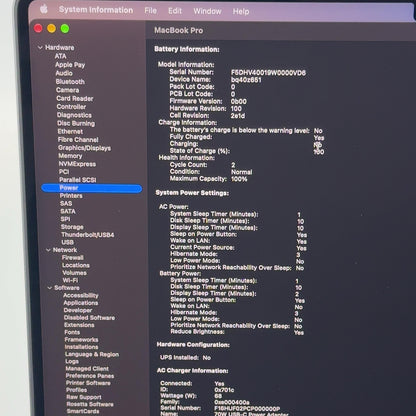The height and width of the screenshot is (416, 416).
Task: Open the Edit menu
Action: point(175,11)
